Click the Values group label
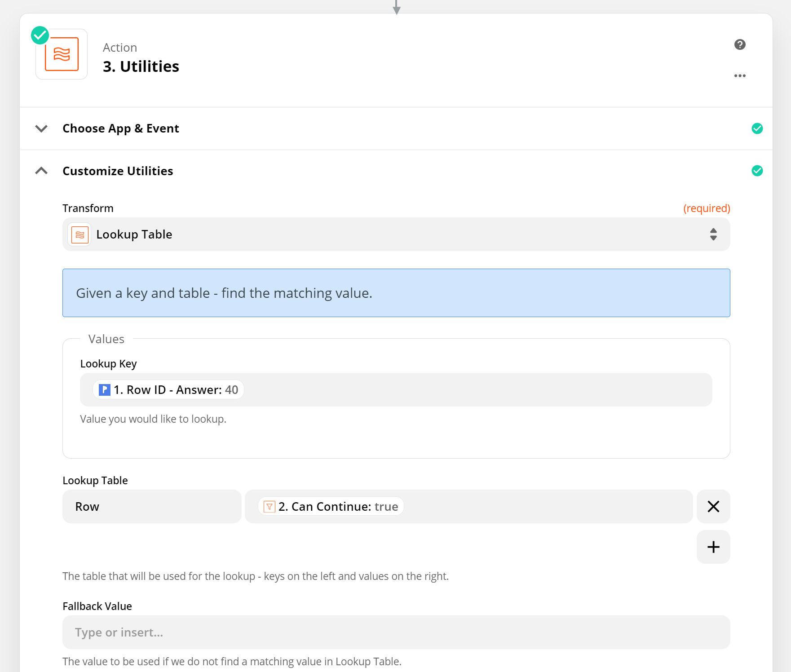This screenshot has width=791, height=672. [106, 339]
